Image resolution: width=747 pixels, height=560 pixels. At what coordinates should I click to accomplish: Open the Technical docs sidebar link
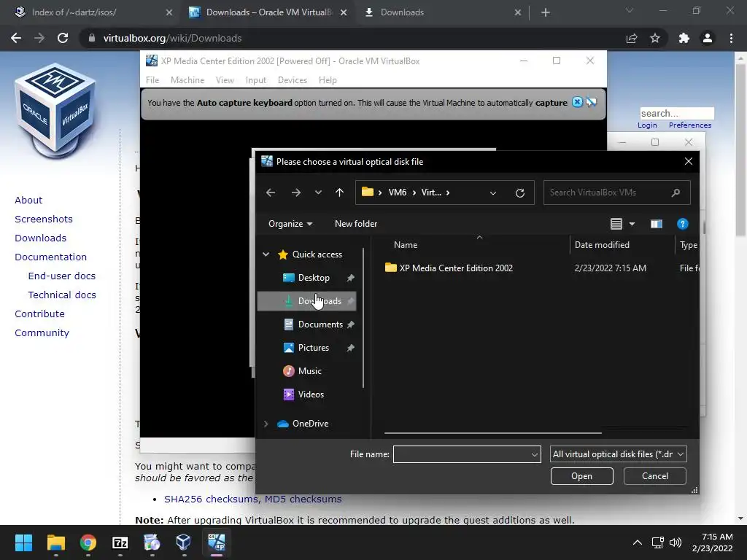click(x=62, y=295)
